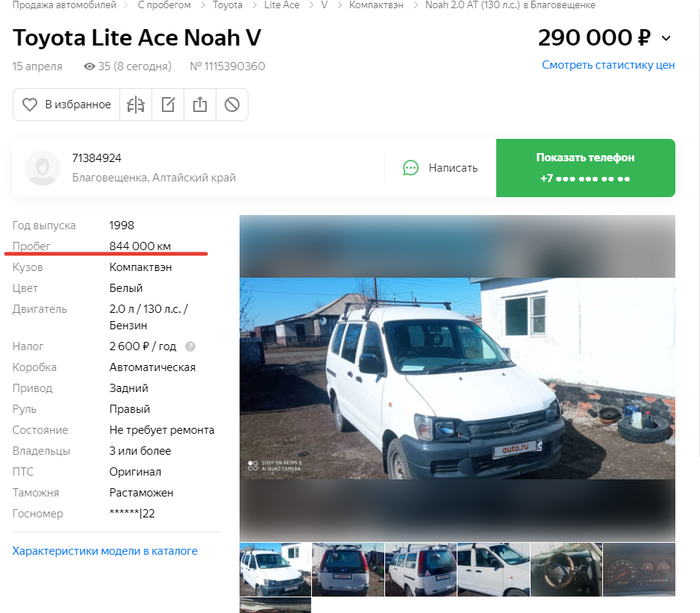The width and height of the screenshot is (700, 613).
Task: Click the compare cars scales icon
Action: [x=136, y=105]
